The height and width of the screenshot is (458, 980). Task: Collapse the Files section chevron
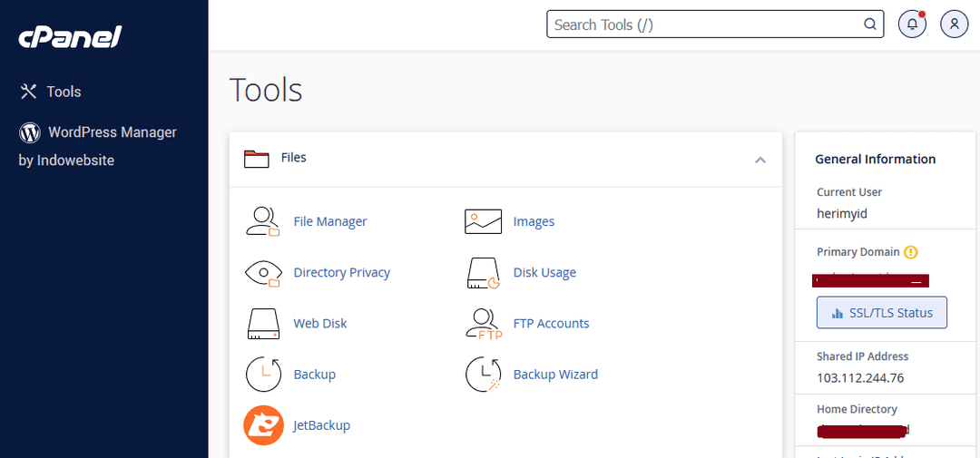click(760, 160)
